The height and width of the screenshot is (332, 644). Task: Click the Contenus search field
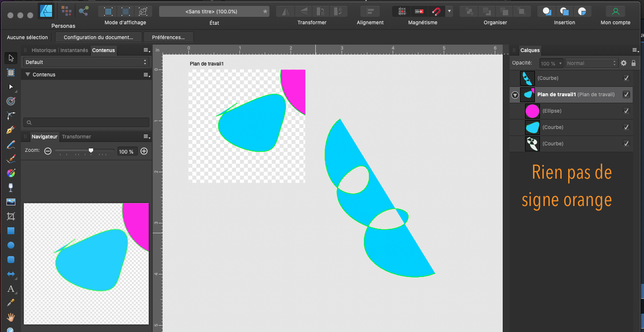pyautogui.click(x=86, y=122)
